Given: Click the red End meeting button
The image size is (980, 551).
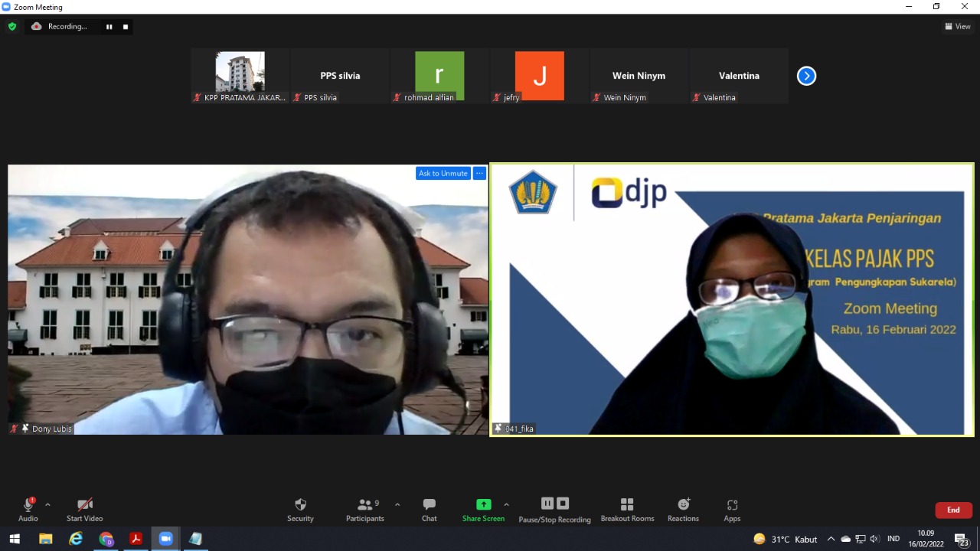Looking at the screenshot, I should coord(953,510).
